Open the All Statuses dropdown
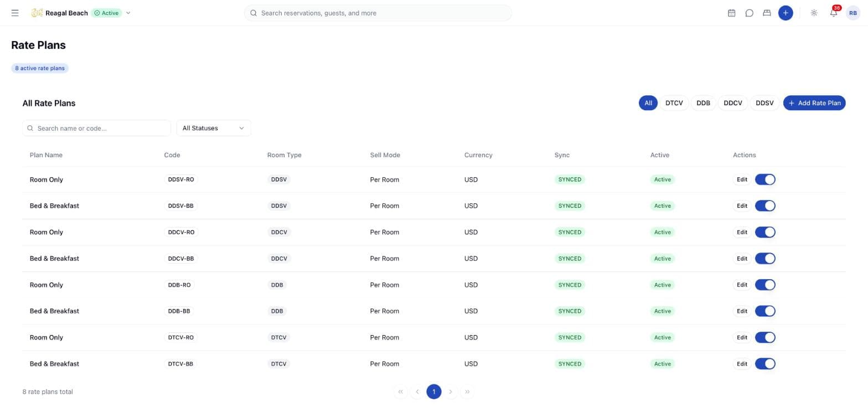Viewport: 868px width, 417px height. [x=214, y=128]
